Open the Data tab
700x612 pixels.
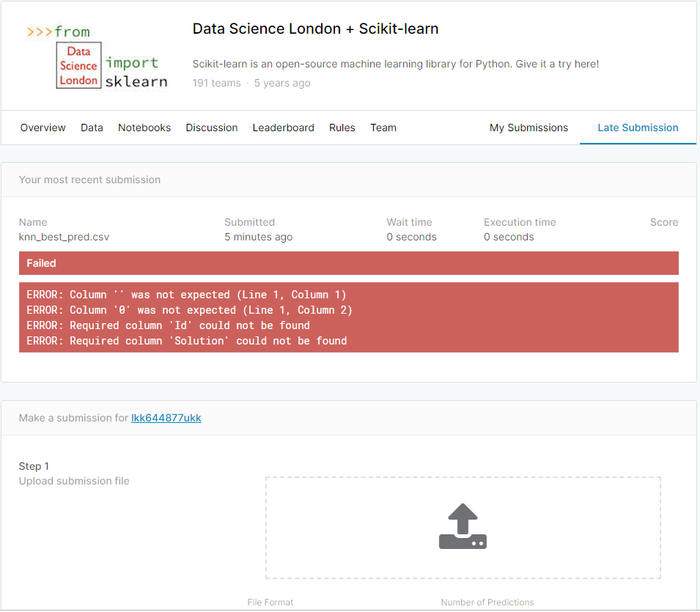92,128
